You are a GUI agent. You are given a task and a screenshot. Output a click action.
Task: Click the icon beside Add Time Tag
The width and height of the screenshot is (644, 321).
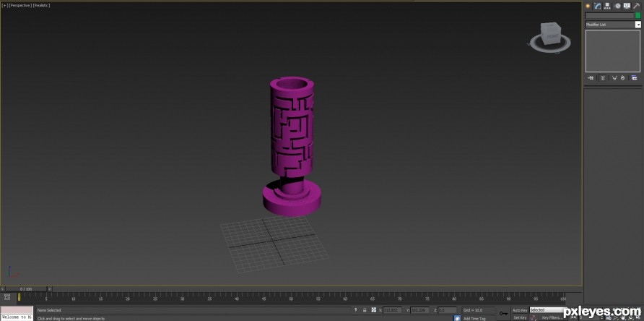(457, 318)
